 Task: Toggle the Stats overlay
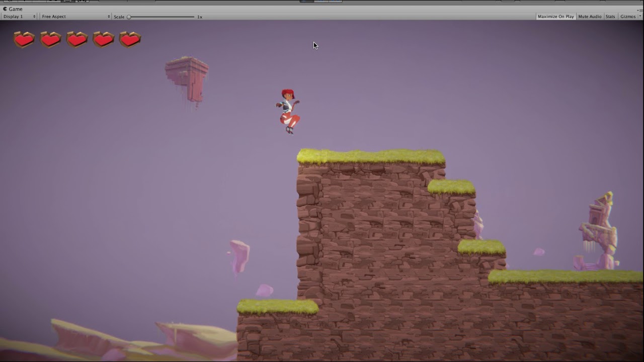click(x=610, y=17)
